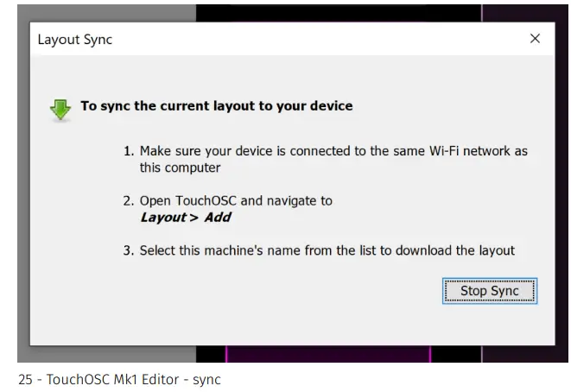Screen dimensions: 571x392
Task: Select the bold sync heading text
Action: point(216,106)
